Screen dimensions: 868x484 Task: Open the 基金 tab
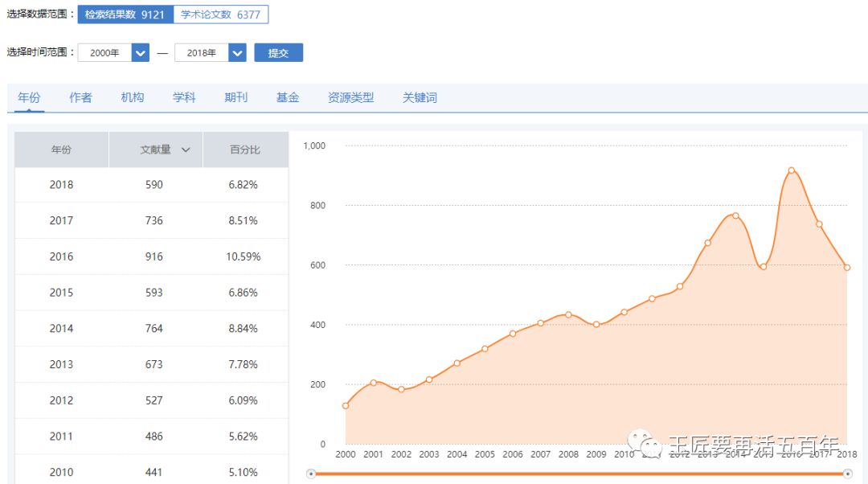coord(288,96)
